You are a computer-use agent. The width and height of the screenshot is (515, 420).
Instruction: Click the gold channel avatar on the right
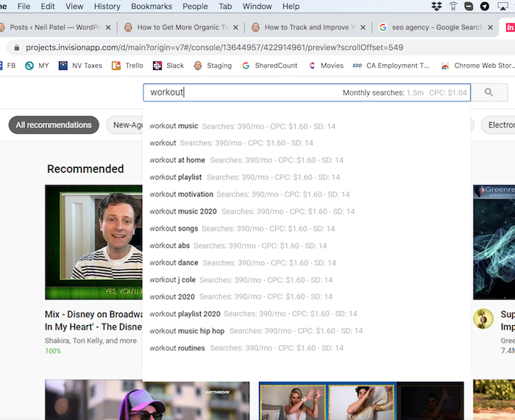[483, 318]
